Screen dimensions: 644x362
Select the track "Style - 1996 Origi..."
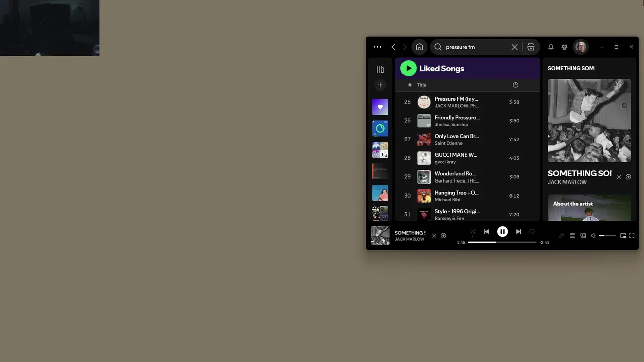457,211
